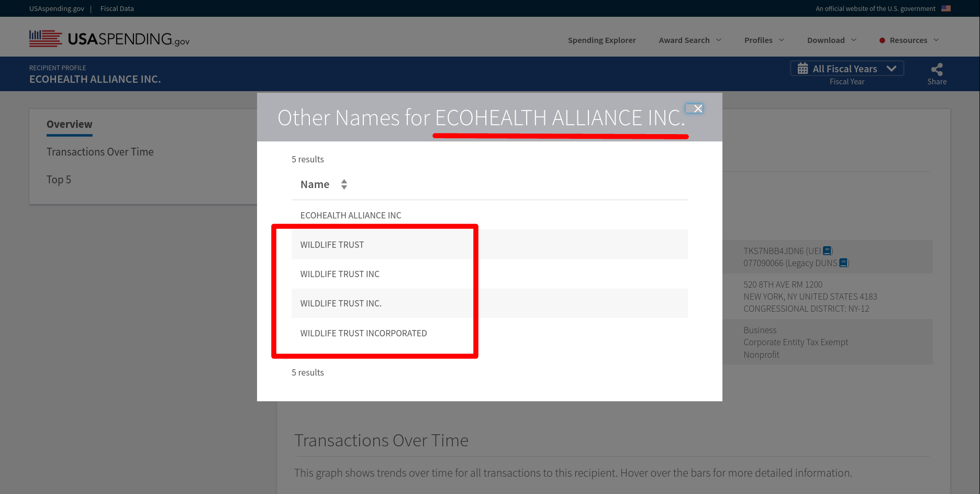980x494 pixels.
Task: Click the USAspending.gov logo
Action: pyautogui.click(x=109, y=39)
